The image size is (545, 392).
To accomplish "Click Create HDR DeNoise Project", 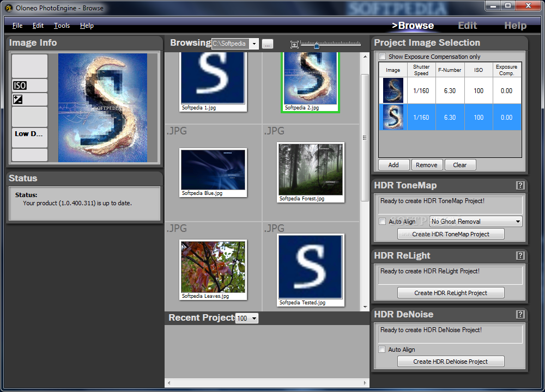I will [x=451, y=362].
